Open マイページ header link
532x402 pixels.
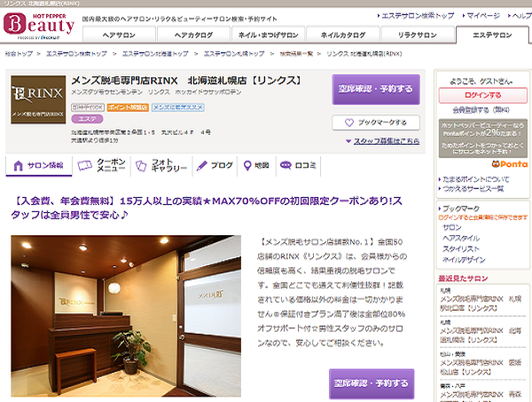pyautogui.click(x=483, y=16)
